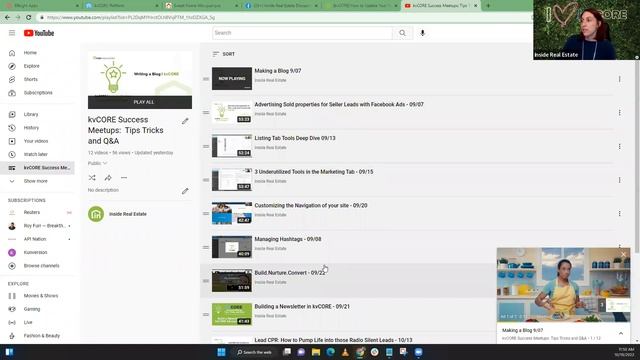Viewport: 640px width, 360px height.
Task: Open the Inside Real Estate channel link
Action: [127, 214]
